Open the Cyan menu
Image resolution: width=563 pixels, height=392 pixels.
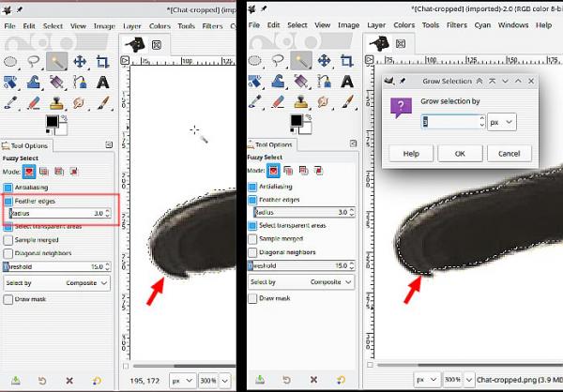482,25
